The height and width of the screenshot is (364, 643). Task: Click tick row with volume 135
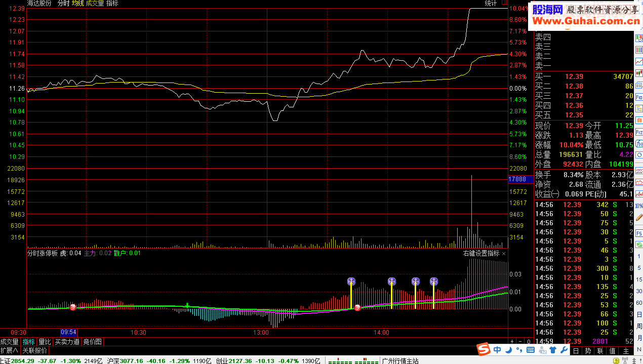[x=584, y=287]
